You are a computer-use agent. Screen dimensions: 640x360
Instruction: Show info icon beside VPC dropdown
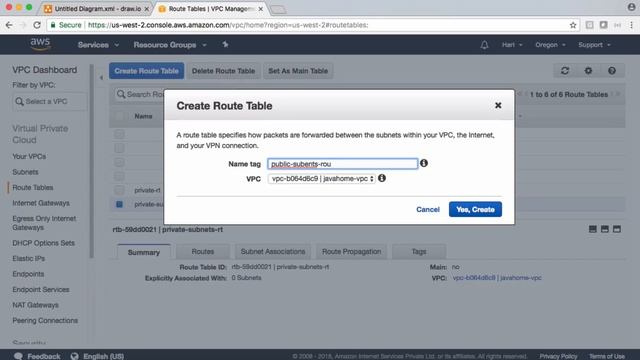(x=382, y=178)
